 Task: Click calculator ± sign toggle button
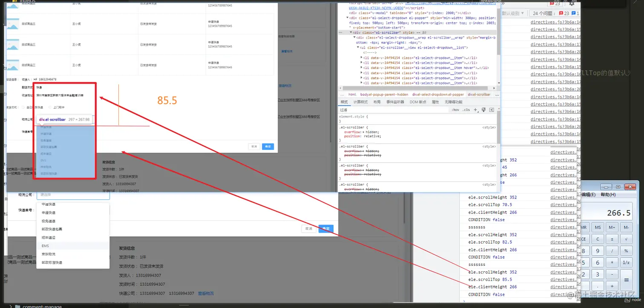click(612, 239)
